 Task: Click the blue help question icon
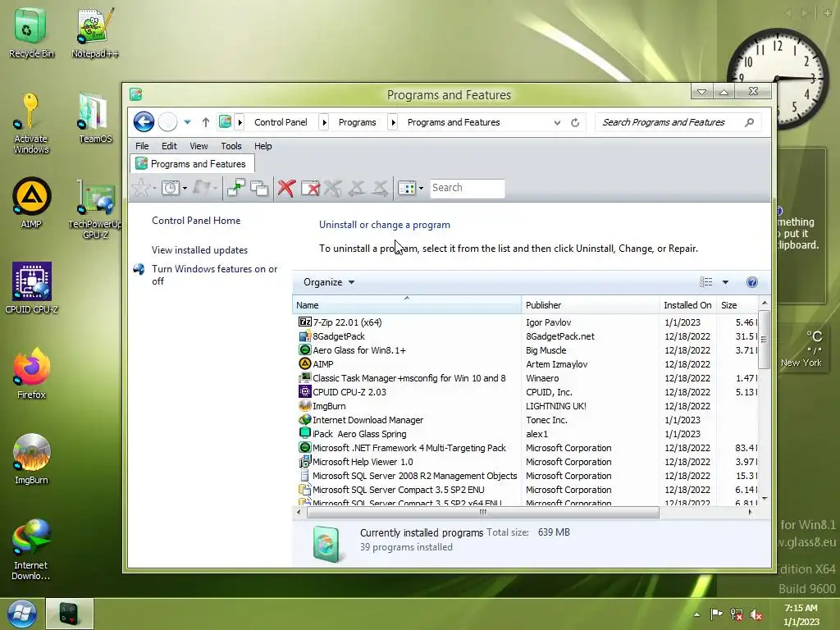click(x=752, y=282)
